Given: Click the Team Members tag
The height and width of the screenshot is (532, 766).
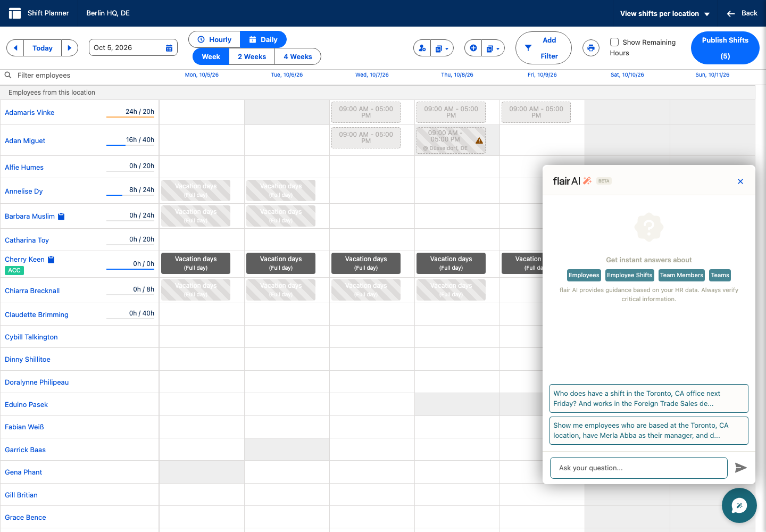Looking at the screenshot, I should click(681, 275).
